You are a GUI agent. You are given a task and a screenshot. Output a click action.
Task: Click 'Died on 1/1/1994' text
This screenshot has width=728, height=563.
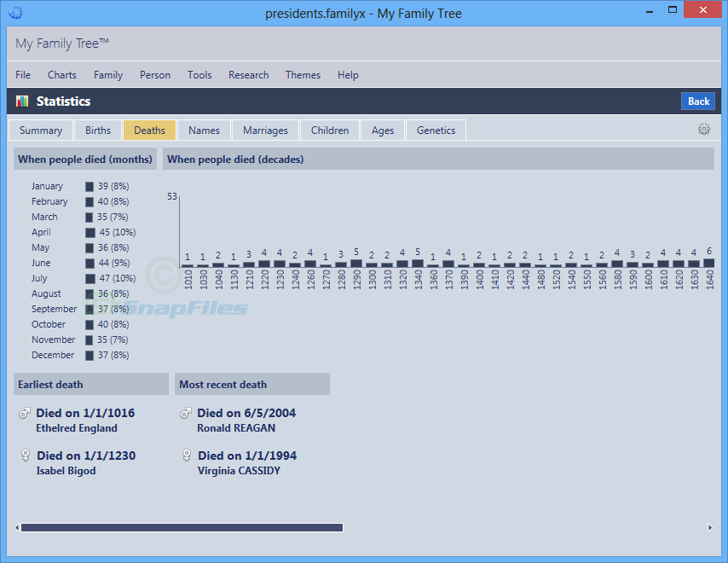(247, 456)
